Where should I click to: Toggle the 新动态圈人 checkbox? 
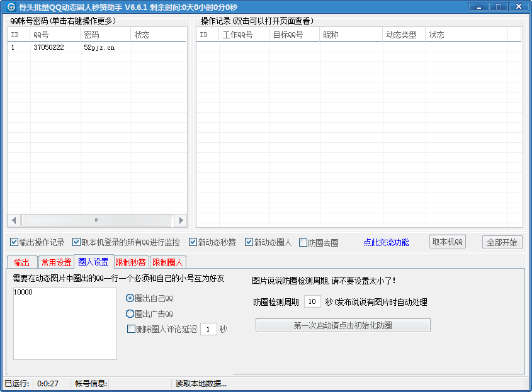tap(249, 242)
